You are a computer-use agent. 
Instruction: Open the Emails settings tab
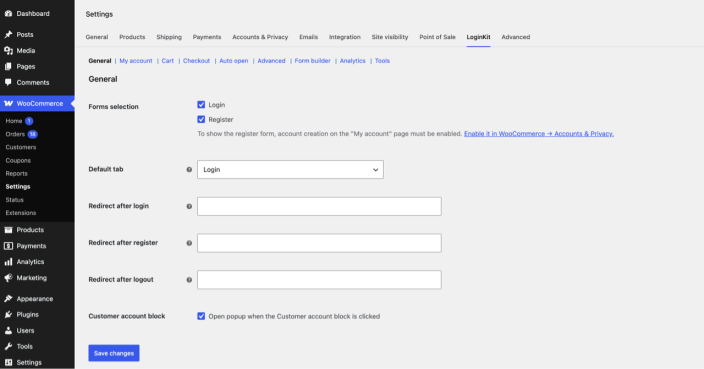[x=308, y=37]
